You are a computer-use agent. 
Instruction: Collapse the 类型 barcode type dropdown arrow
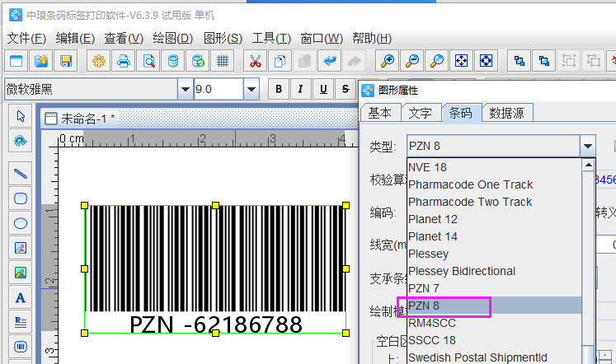coord(587,147)
